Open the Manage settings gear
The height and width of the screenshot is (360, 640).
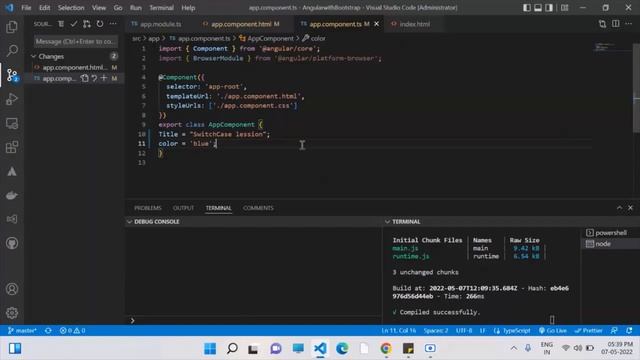[x=12, y=313]
